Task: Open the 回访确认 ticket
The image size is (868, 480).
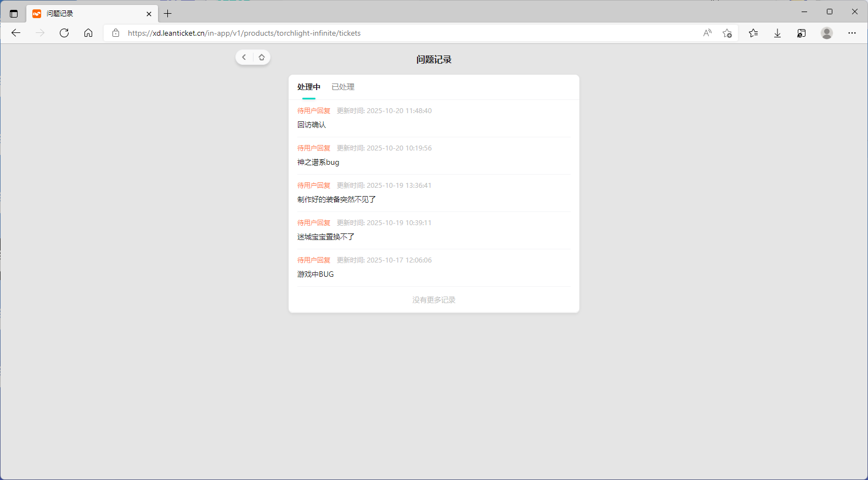Action: tap(312, 125)
